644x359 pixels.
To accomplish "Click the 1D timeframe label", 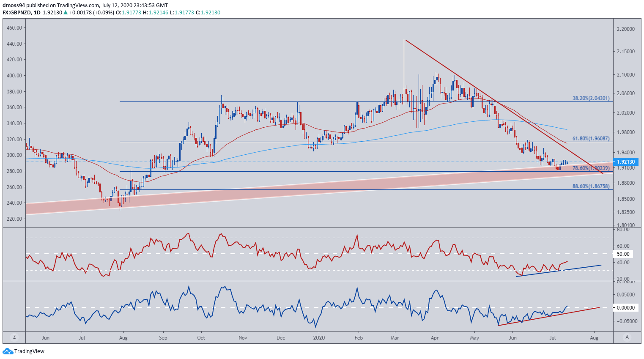I will [x=37, y=13].
